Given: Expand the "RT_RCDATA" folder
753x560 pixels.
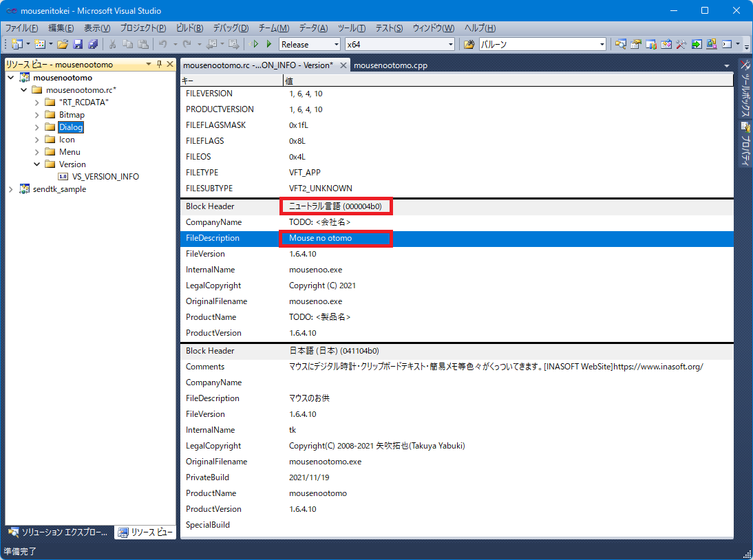Looking at the screenshot, I should [36, 103].
